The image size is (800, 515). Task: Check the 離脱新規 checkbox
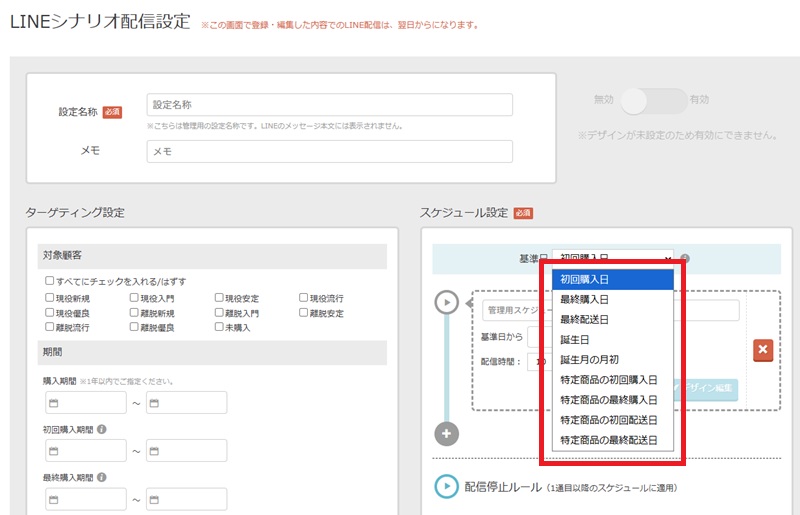134,312
